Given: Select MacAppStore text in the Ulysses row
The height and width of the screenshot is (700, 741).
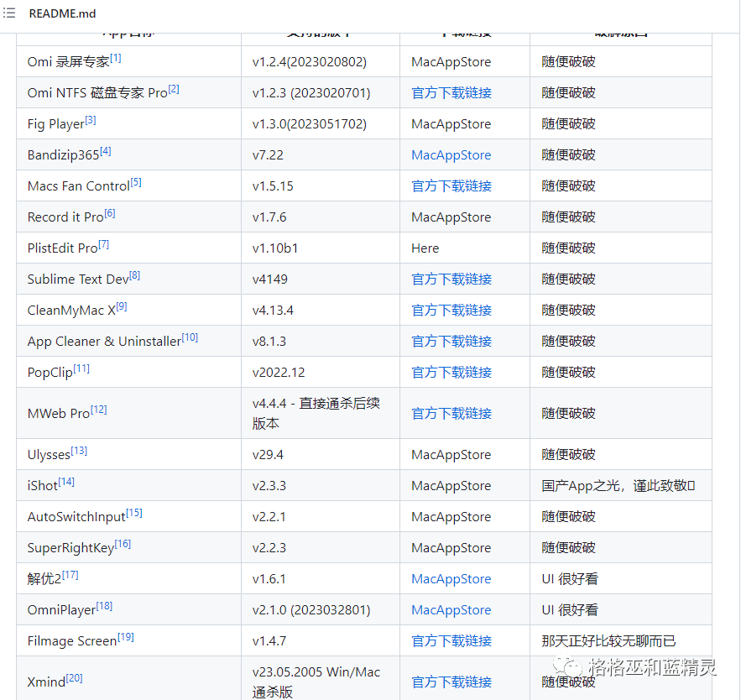Looking at the screenshot, I should tap(451, 455).
